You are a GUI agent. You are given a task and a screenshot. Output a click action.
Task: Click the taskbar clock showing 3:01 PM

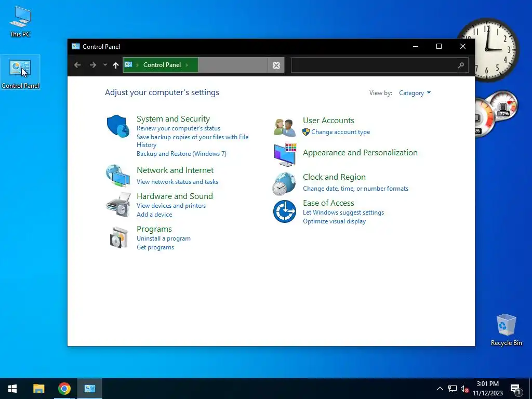[x=487, y=389]
